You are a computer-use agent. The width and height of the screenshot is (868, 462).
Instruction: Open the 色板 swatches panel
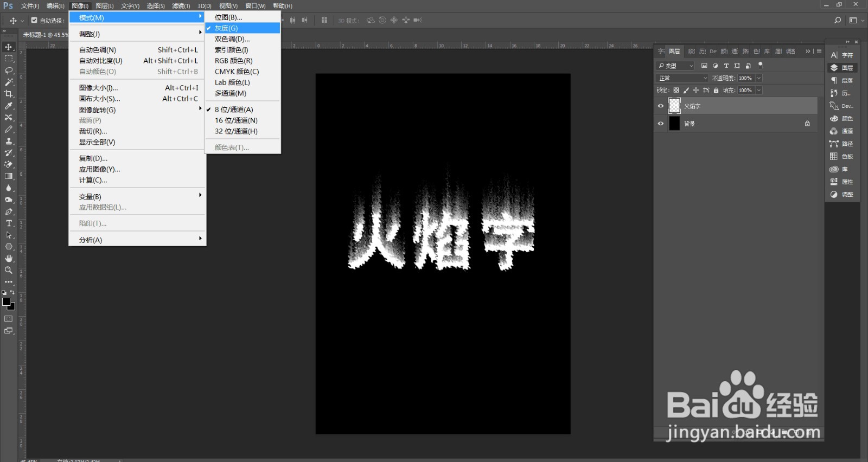(842, 156)
